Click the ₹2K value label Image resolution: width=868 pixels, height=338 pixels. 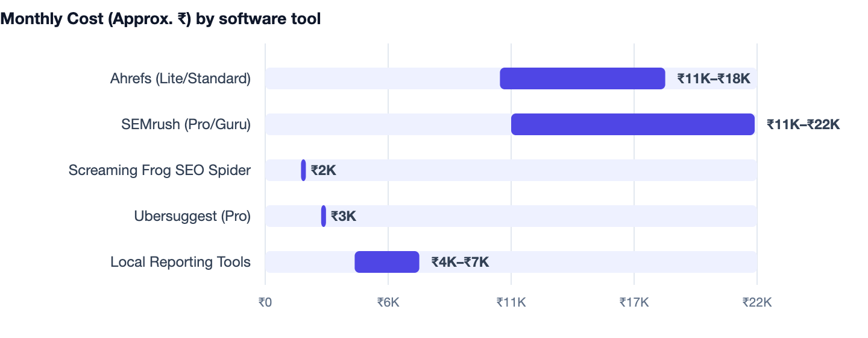pyautogui.click(x=323, y=170)
